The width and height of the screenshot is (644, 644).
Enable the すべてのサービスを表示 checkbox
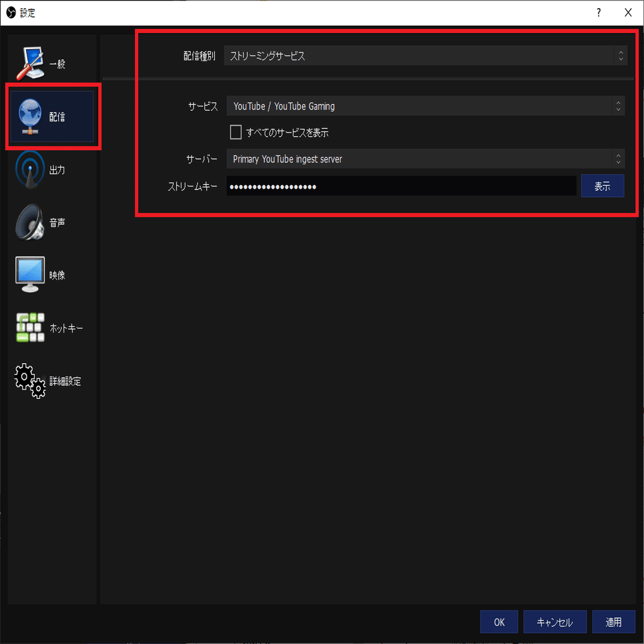[x=236, y=132]
